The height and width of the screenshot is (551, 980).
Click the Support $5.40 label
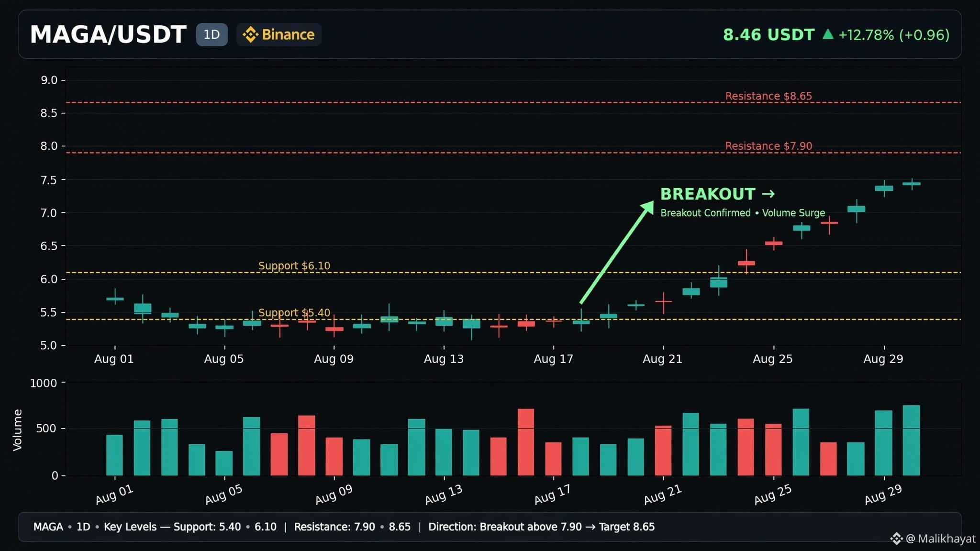click(294, 312)
